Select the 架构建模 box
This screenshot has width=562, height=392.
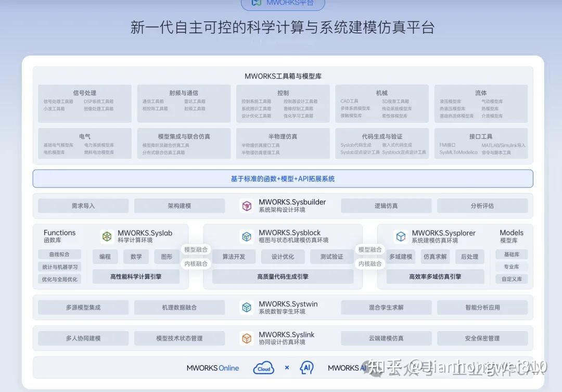(x=179, y=206)
